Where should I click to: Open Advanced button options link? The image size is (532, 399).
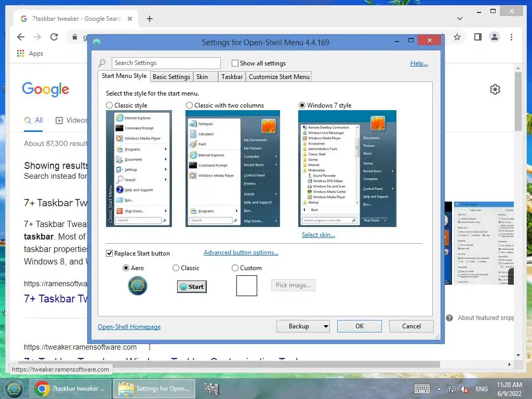241,252
